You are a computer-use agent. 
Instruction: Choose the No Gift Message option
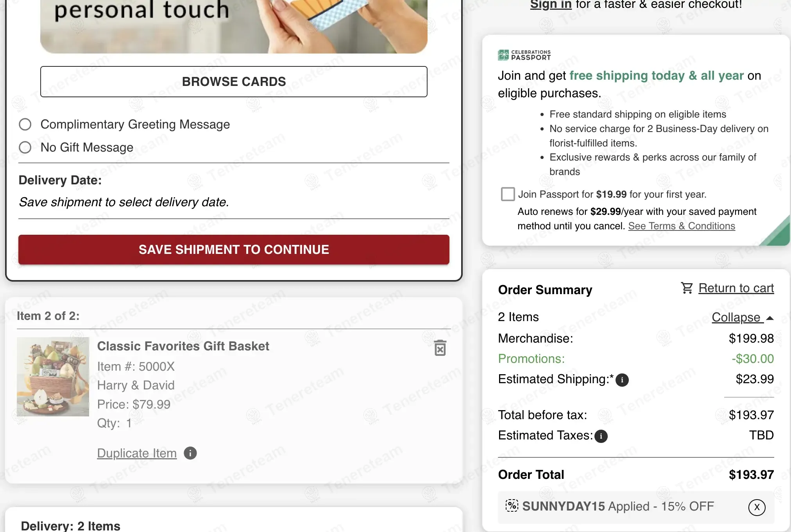coord(25,148)
